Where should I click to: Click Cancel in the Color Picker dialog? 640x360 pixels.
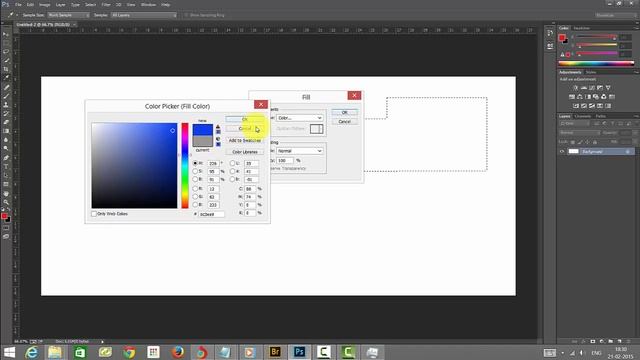(244, 129)
